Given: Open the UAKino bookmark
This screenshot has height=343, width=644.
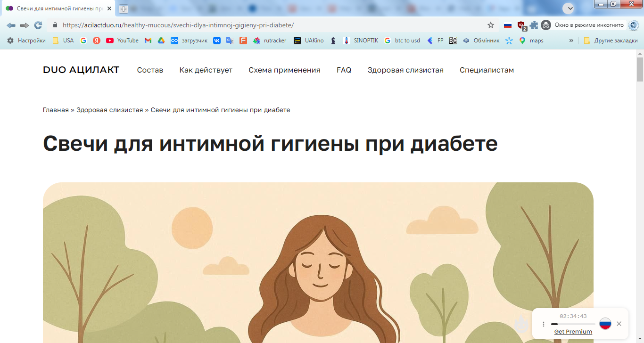Looking at the screenshot, I should 309,41.
